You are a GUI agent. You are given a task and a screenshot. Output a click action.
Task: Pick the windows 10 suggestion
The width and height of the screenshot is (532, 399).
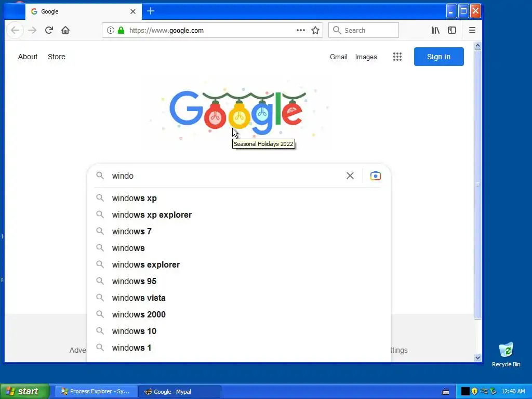[x=238, y=331]
